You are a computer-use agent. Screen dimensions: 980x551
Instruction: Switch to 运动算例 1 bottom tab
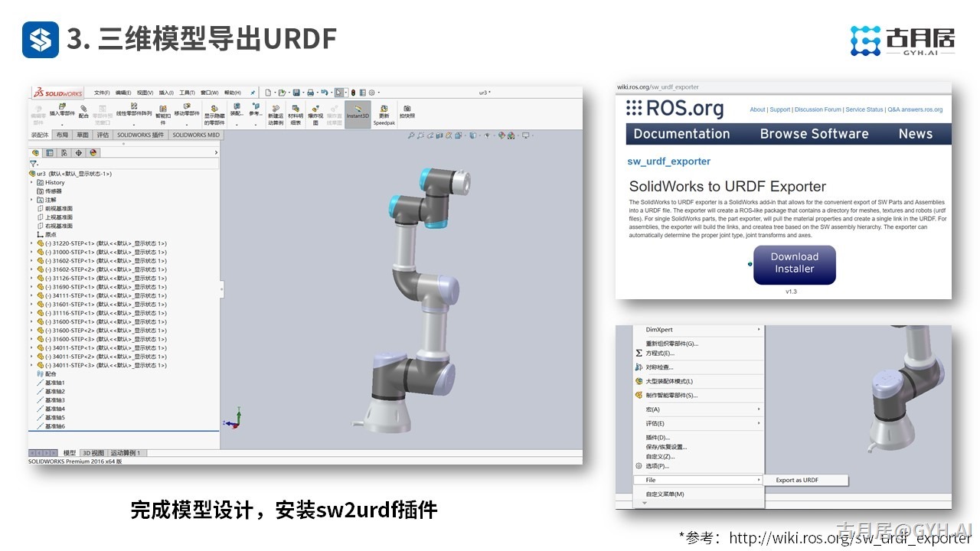tap(126, 453)
